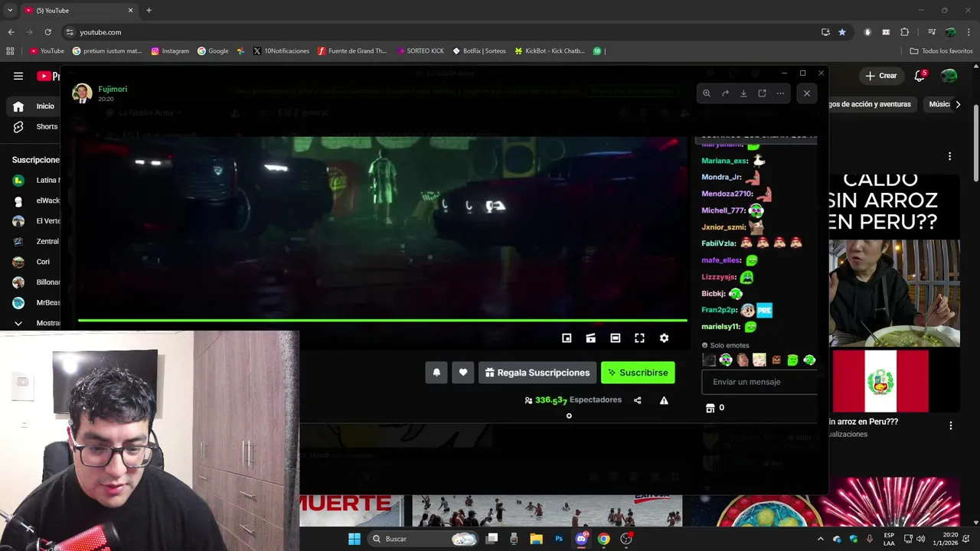Open three-dot menu above Caldo sin arroz video

(950, 156)
